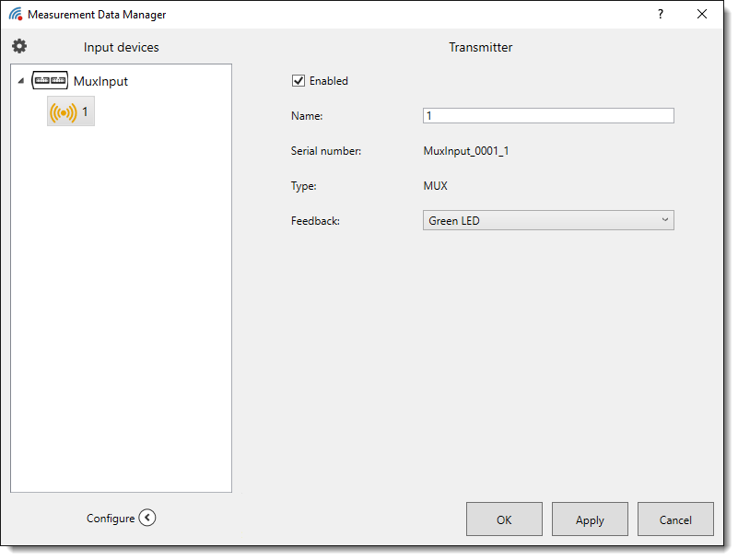The image size is (738, 560).
Task: Click the circled arrow beside Configure
Action: pyautogui.click(x=147, y=518)
